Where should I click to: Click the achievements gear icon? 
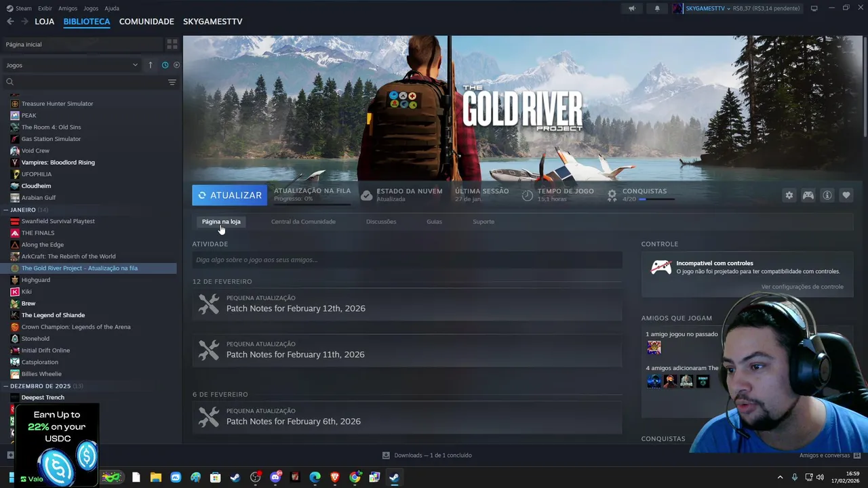point(612,195)
